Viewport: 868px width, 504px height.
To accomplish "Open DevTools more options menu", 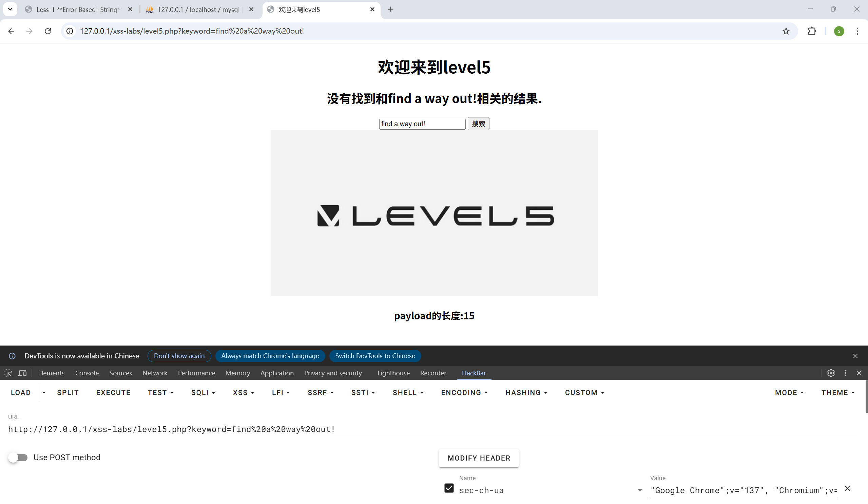I will click(x=845, y=373).
